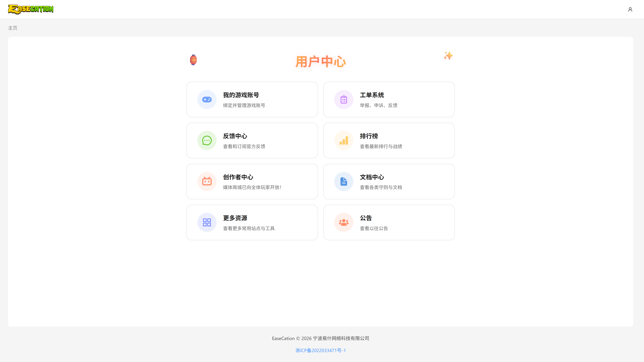
Task: Go to 主页 breadcrumb
Action: [x=13, y=28]
